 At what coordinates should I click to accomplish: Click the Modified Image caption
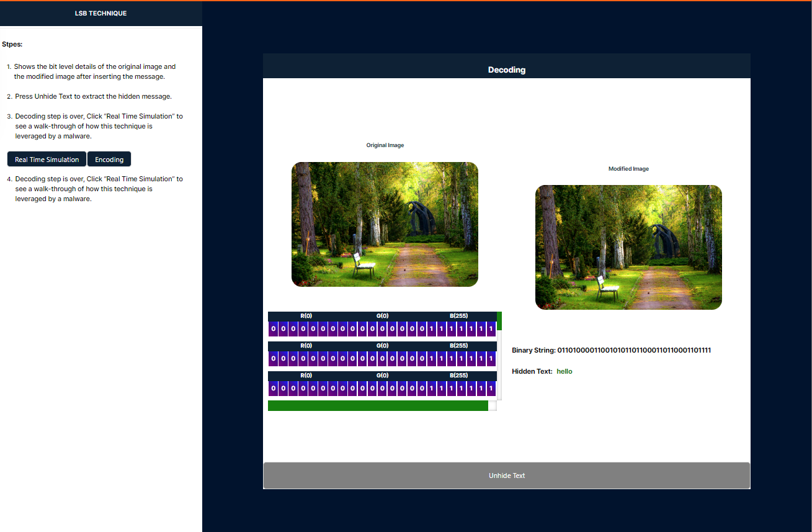(x=628, y=169)
